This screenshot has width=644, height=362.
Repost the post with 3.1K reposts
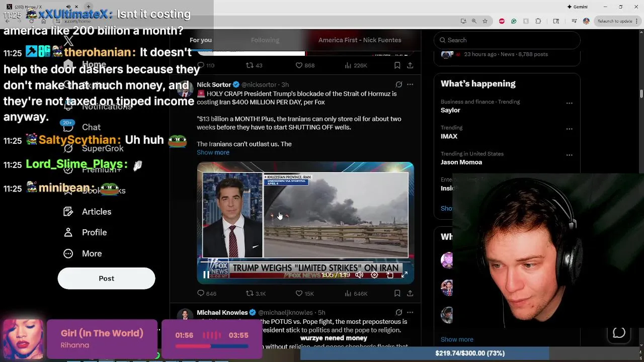256,293
